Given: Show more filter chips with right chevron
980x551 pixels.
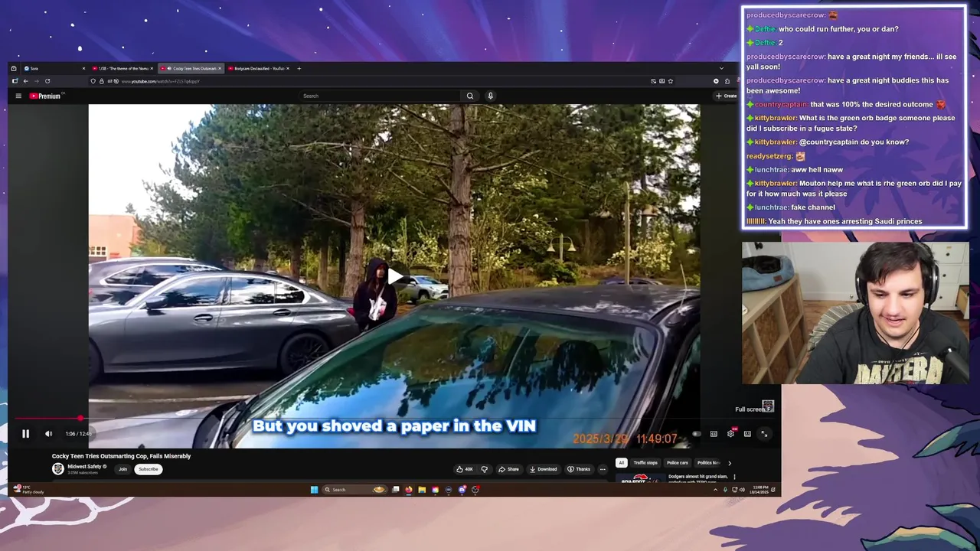Looking at the screenshot, I should (x=729, y=462).
